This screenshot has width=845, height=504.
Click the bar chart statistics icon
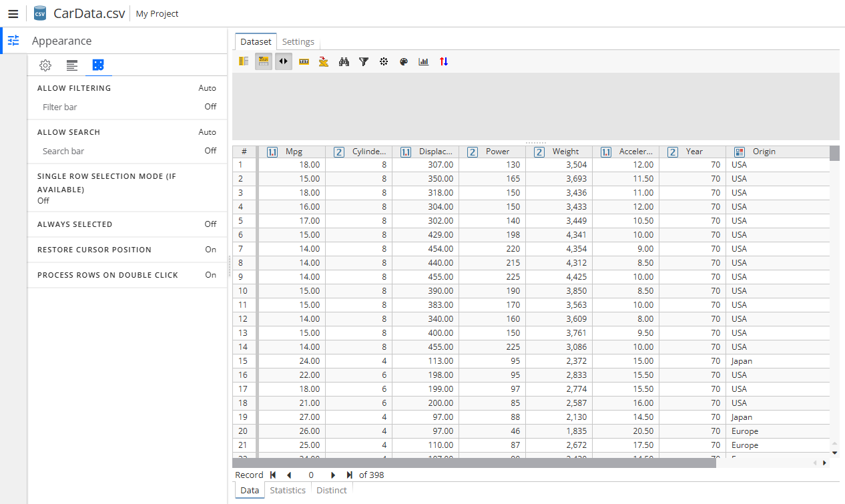coord(424,61)
